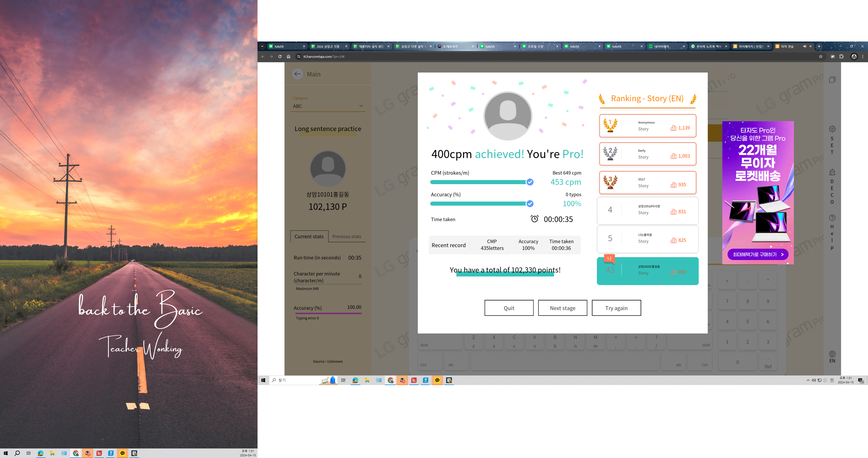Image resolution: width=868 pixels, height=458 pixels.
Task: Click the fullscreen window icon at top right
Action: 832,80
